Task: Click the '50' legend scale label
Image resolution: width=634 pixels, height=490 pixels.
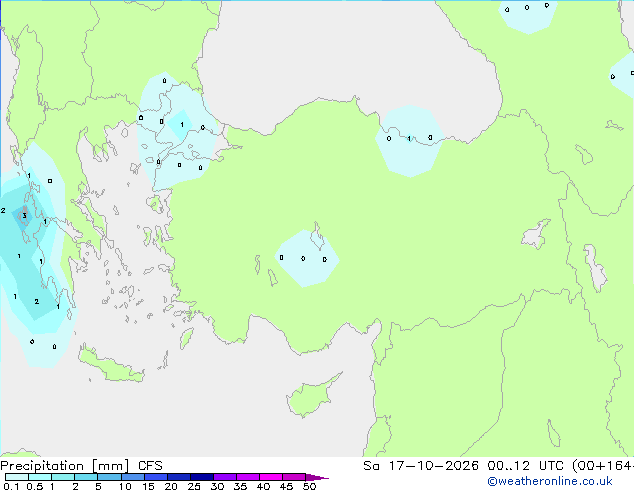Action: [x=309, y=486]
